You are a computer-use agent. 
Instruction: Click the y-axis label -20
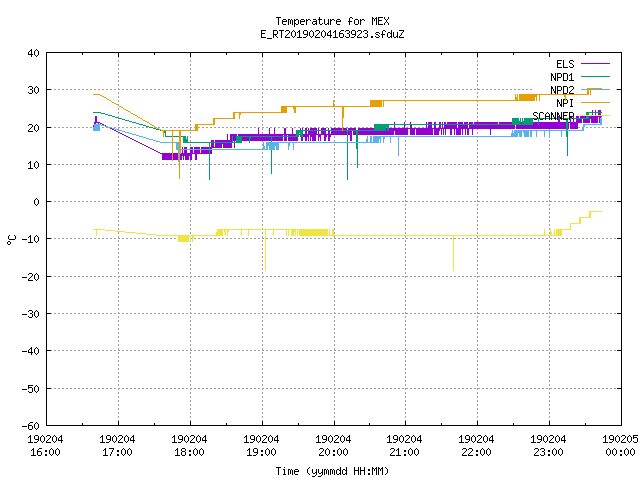click(31, 277)
